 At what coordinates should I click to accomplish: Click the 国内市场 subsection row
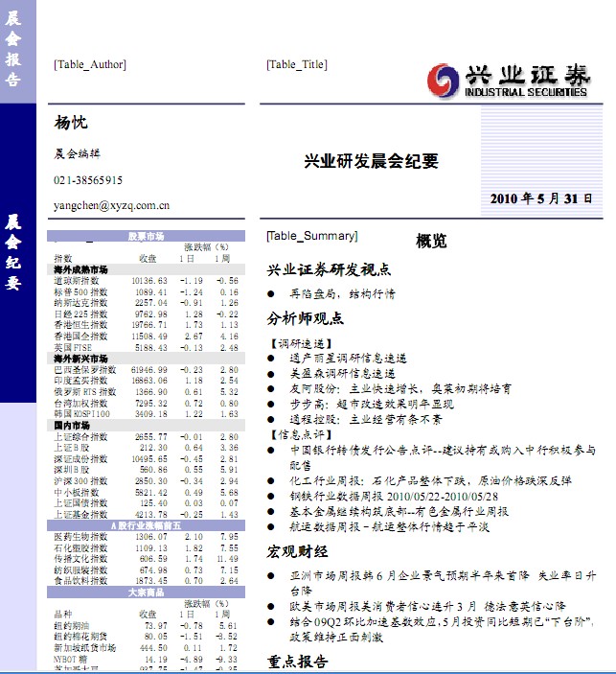pyautogui.click(x=73, y=424)
